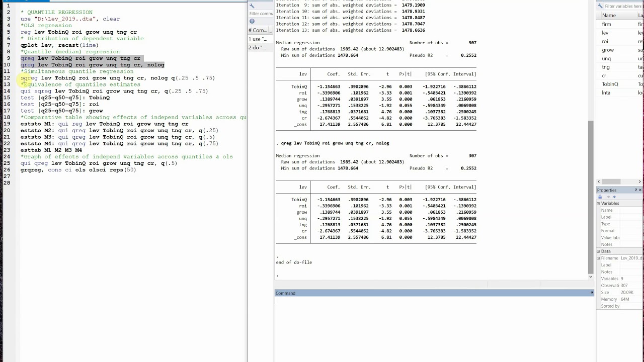Click the Variables panel scroll right arrow
This screenshot has width=644, height=362.
tap(640, 182)
